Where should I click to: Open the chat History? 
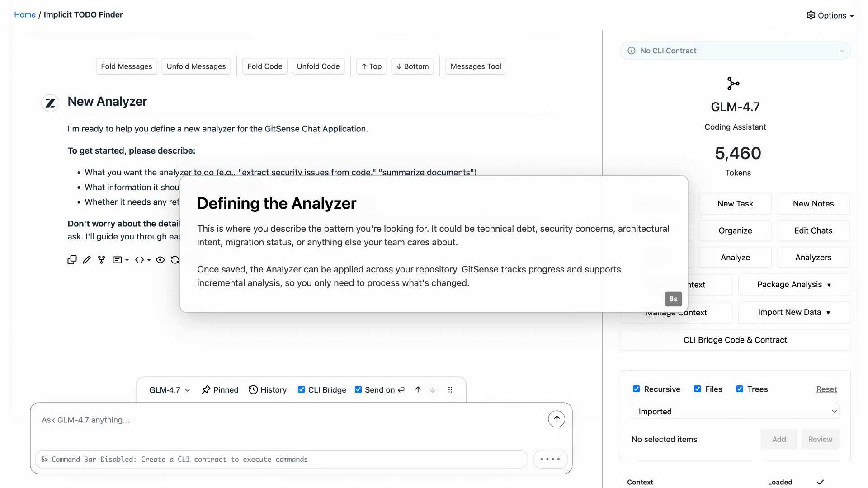268,390
